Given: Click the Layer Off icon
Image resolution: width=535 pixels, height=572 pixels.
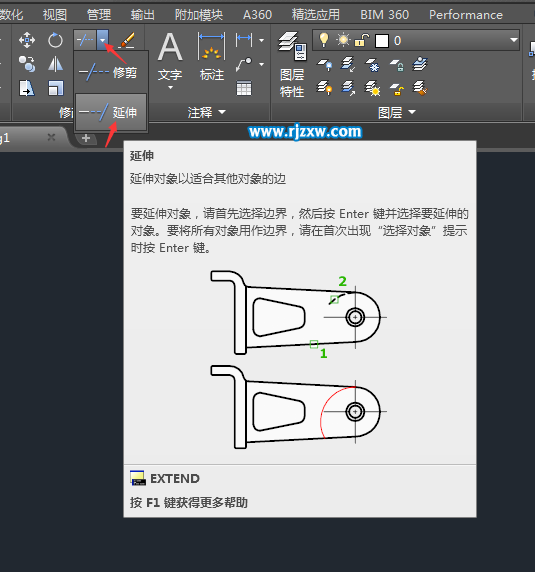Looking at the screenshot, I should (x=324, y=65).
